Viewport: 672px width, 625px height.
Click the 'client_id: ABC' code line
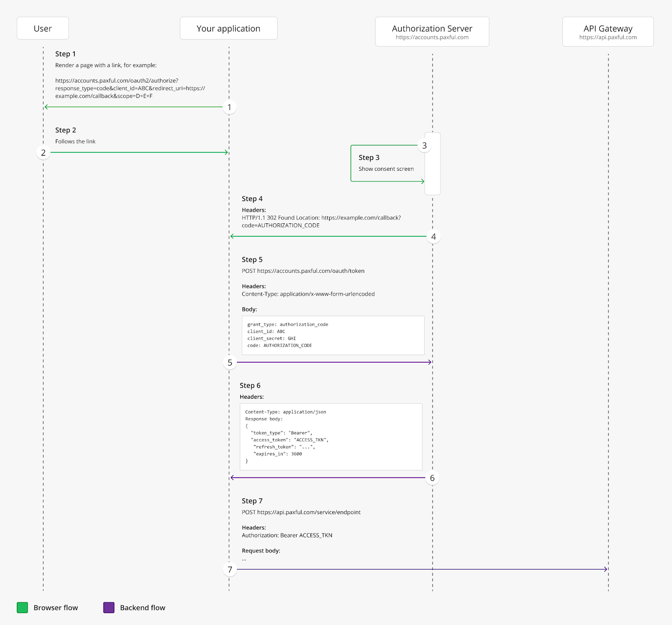click(266, 332)
